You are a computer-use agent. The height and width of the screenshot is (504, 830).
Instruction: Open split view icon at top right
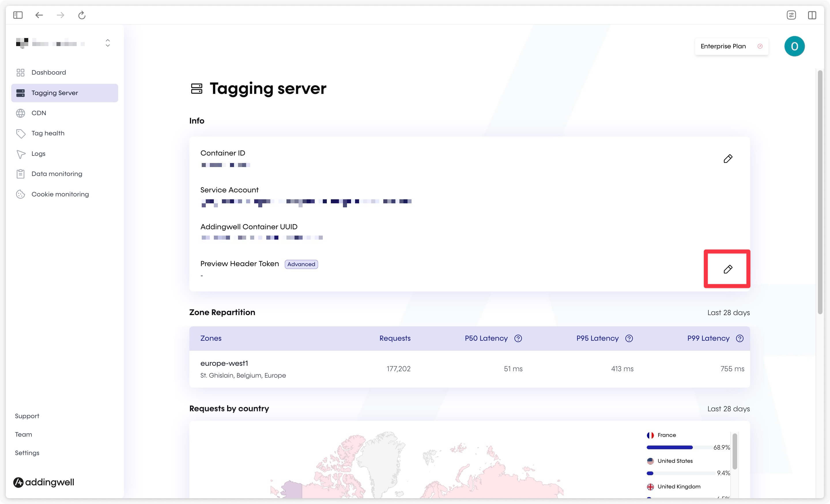click(x=812, y=15)
